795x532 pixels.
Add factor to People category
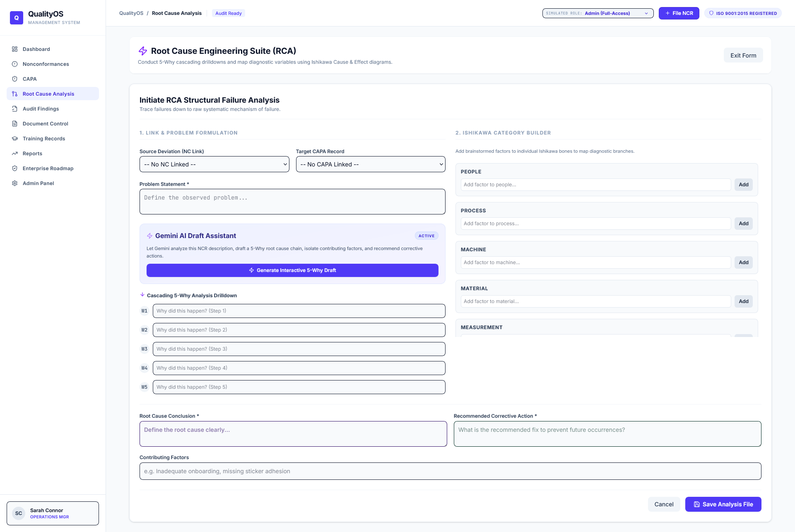744,185
